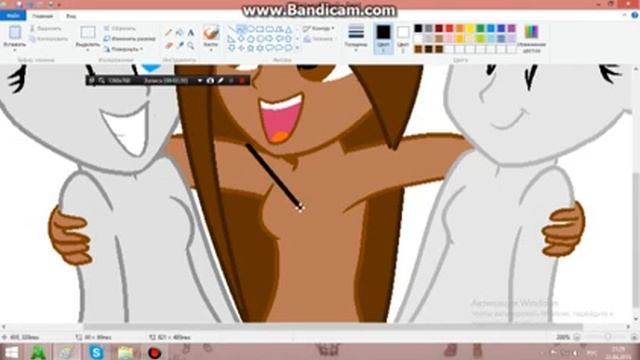
Task: Click the Bandicam screenshot camera icon
Action: [x=210, y=81]
